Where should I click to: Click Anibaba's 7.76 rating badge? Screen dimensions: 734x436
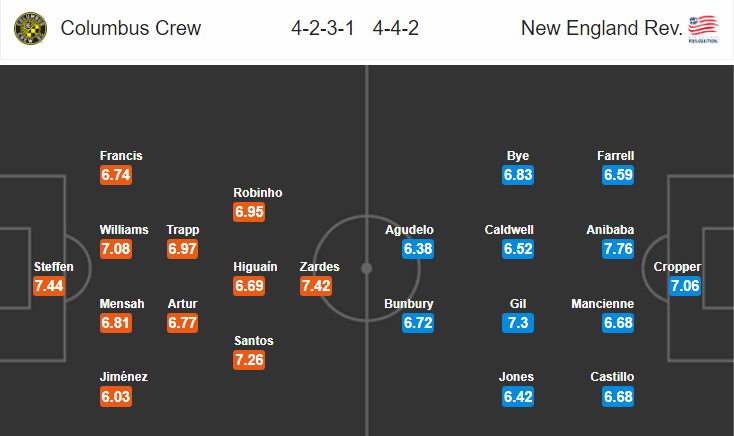click(618, 249)
